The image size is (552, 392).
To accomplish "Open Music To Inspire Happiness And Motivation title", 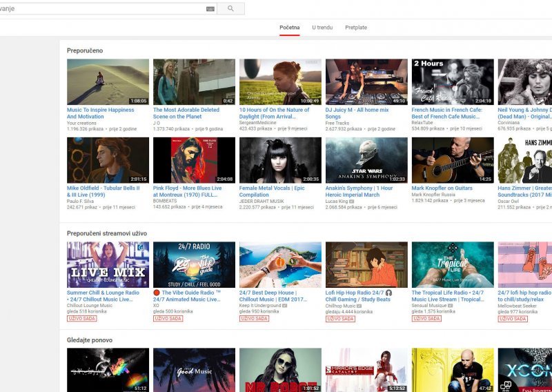I will click(100, 113).
